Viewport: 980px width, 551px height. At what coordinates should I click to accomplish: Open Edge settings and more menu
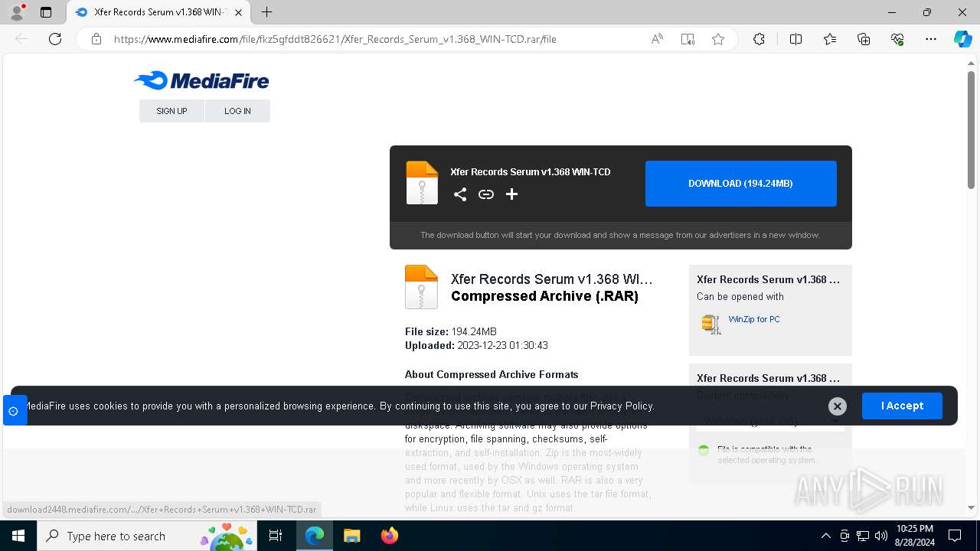[931, 39]
